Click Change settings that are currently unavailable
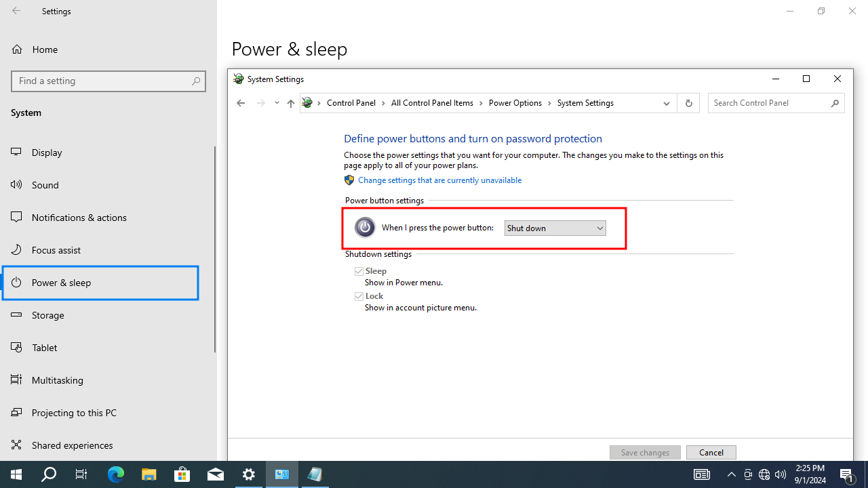Image resolution: width=868 pixels, height=488 pixels. pyautogui.click(x=439, y=180)
